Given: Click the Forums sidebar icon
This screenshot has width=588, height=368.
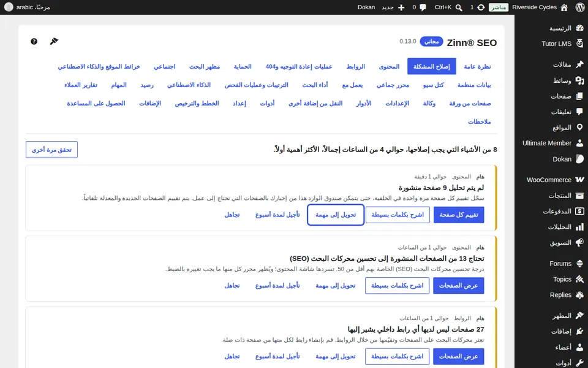Looking at the screenshot, I should point(579,264).
